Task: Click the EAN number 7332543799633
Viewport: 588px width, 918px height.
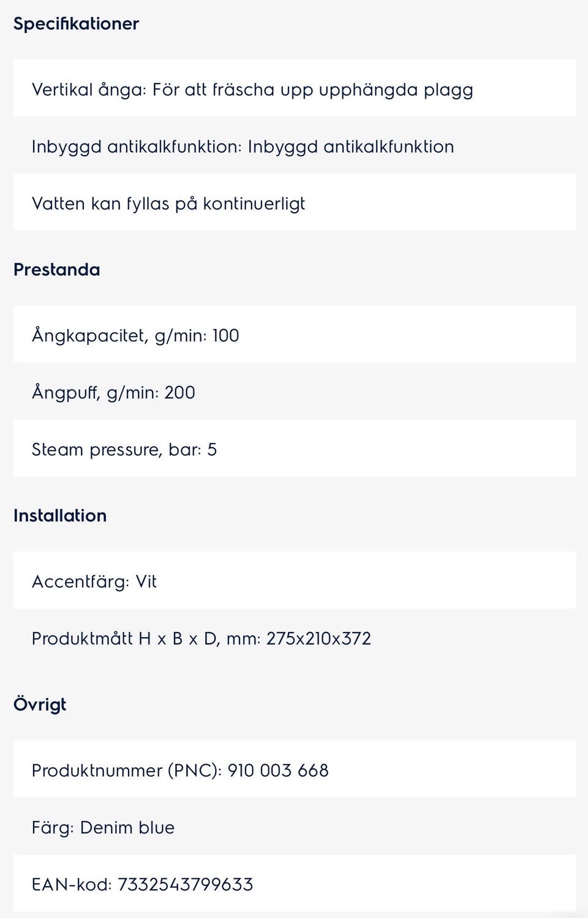Action: click(x=185, y=885)
